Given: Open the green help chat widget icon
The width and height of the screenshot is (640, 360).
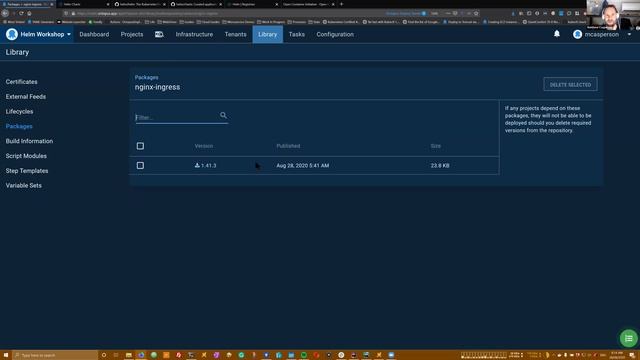Looking at the screenshot, I should pyautogui.click(x=629, y=338).
